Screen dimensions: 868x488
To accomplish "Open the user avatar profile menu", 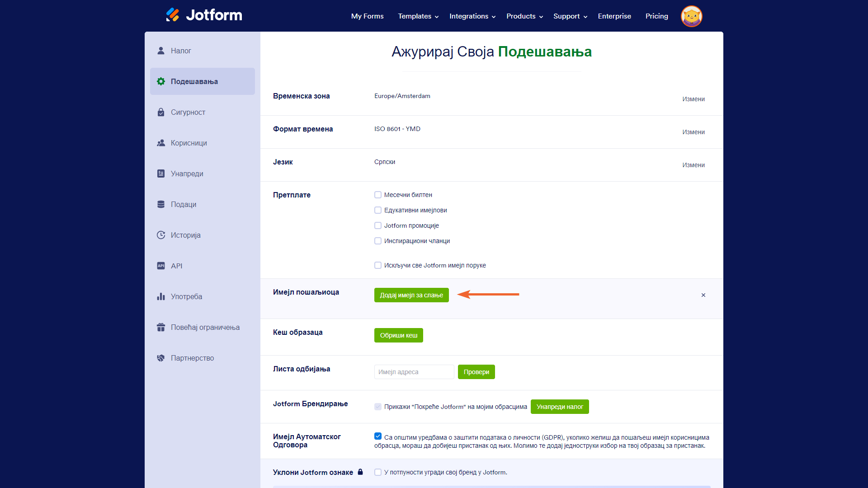I will 691,16.
